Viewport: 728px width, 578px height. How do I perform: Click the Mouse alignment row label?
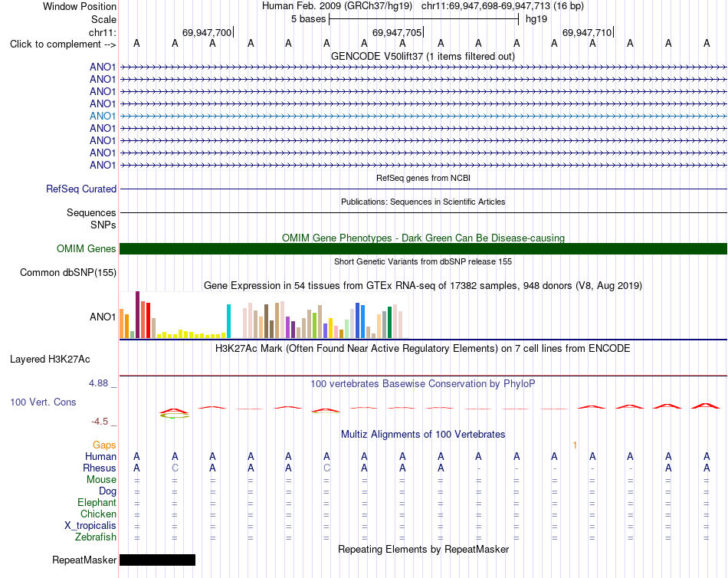(x=101, y=480)
